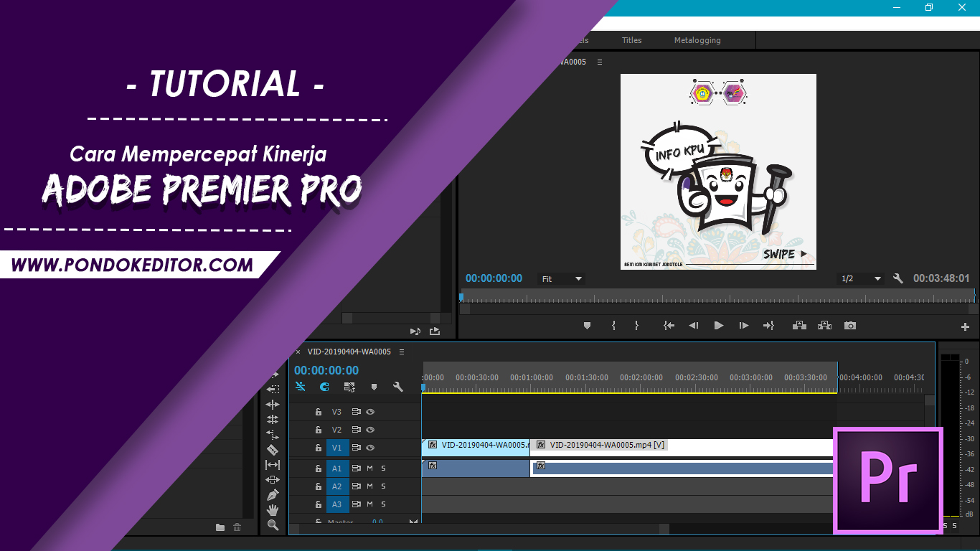
Task: Toggle nest sequence insert mode button
Action: coord(301,387)
